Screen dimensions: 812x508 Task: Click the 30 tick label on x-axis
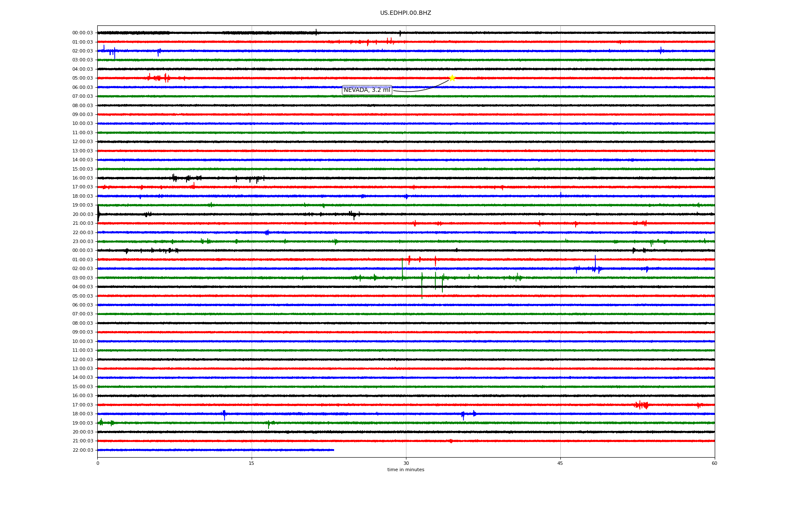point(406,463)
